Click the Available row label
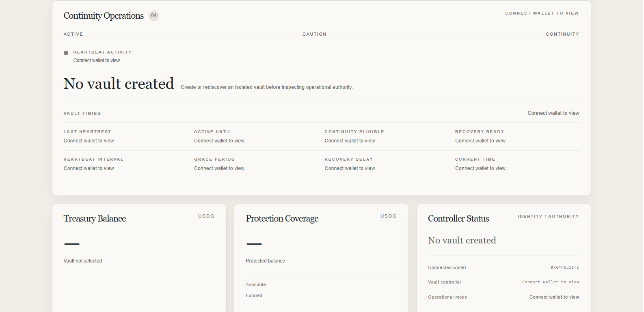The image size is (644, 312). [x=256, y=285]
